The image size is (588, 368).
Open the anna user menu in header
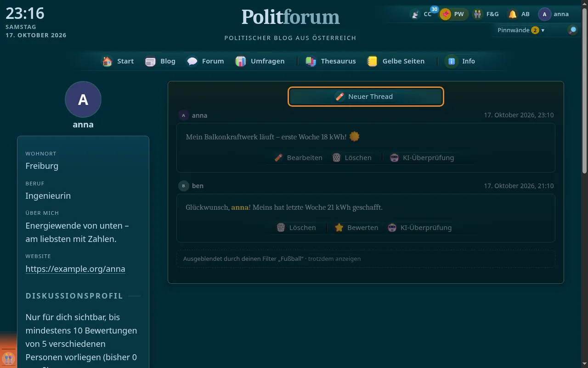point(554,14)
